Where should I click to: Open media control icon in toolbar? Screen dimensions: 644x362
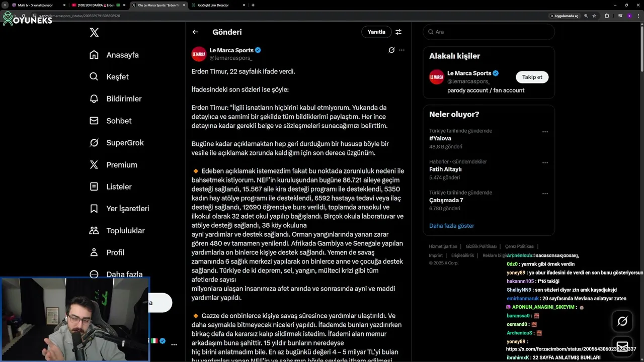point(620,16)
